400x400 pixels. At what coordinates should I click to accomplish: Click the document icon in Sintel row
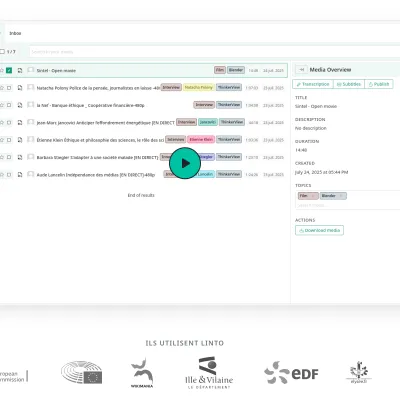(20, 70)
